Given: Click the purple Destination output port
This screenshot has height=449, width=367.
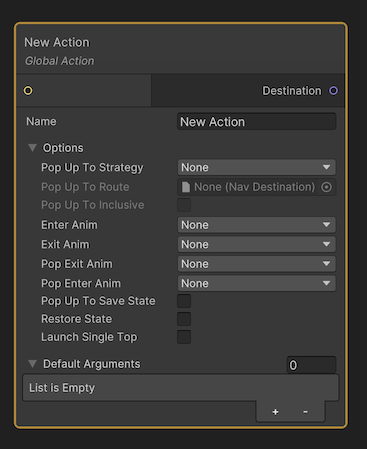Looking at the screenshot, I should (333, 91).
